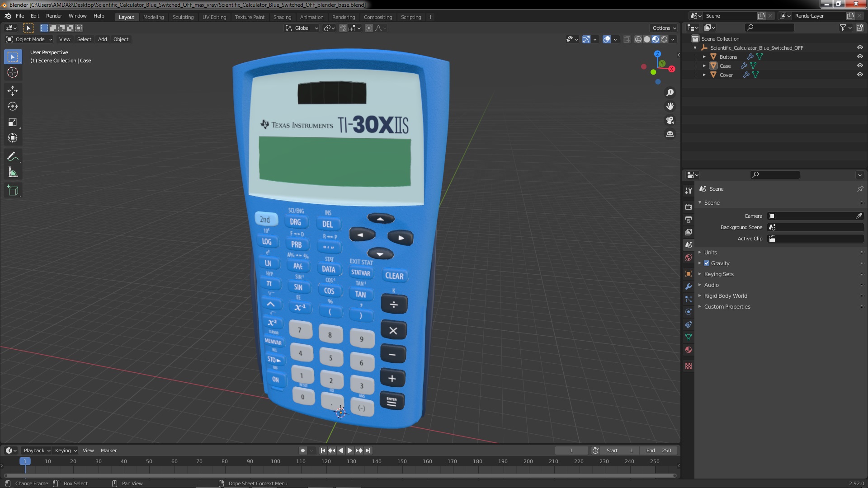
Task: Open the viewport Add menu
Action: [x=103, y=39]
